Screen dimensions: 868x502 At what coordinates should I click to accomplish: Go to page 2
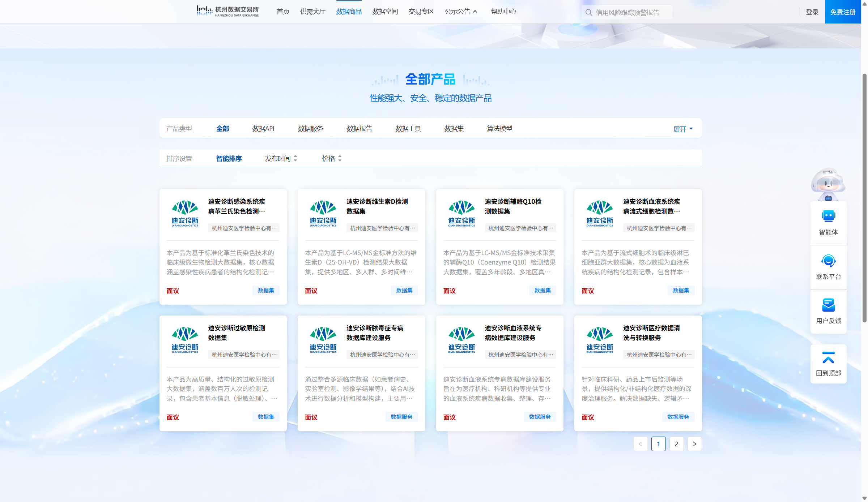pos(676,444)
